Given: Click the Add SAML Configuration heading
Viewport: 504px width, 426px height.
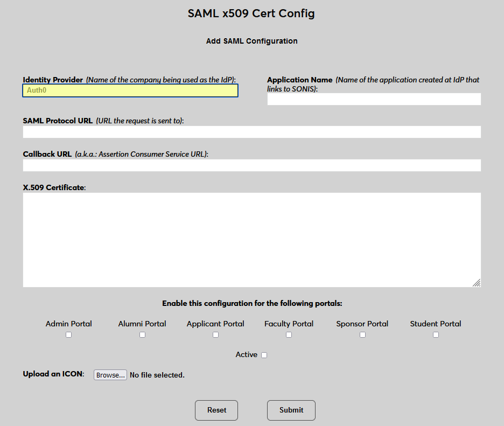Looking at the screenshot, I should click(251, 41).
